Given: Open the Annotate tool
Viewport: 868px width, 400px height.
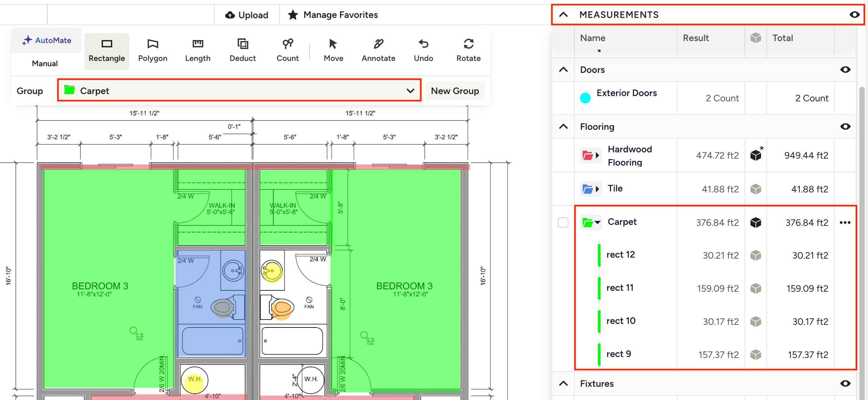Looking at the screenshot, I should point(378,51).
